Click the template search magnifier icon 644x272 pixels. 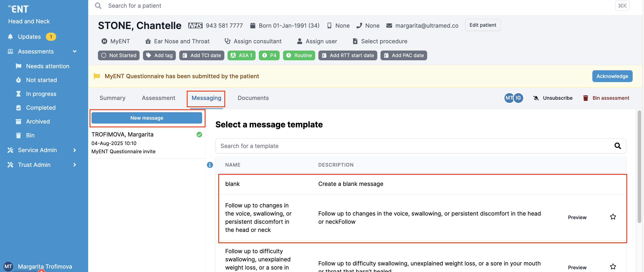pyautogui.click(x=617, y=146)
